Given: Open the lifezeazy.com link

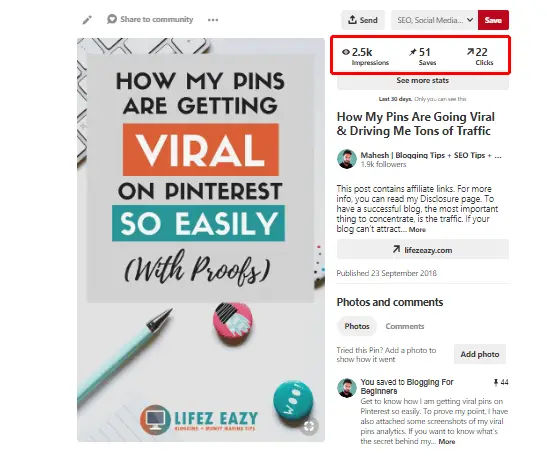Looking at the screenshot, I should coord(423,250).
